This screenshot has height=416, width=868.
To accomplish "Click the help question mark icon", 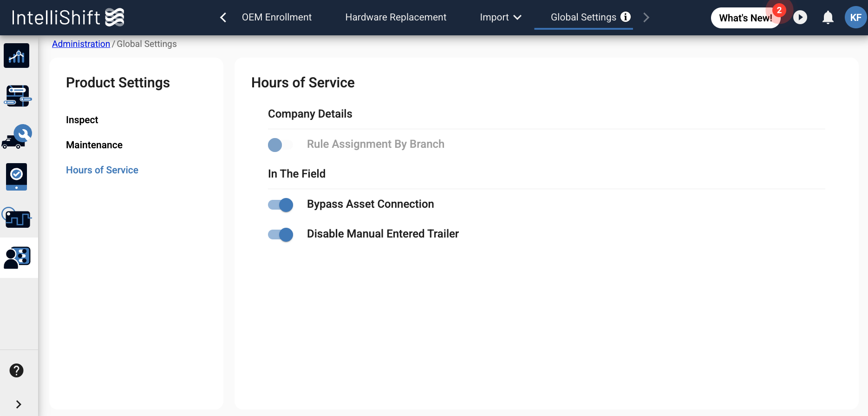I will tap(17, 370).
